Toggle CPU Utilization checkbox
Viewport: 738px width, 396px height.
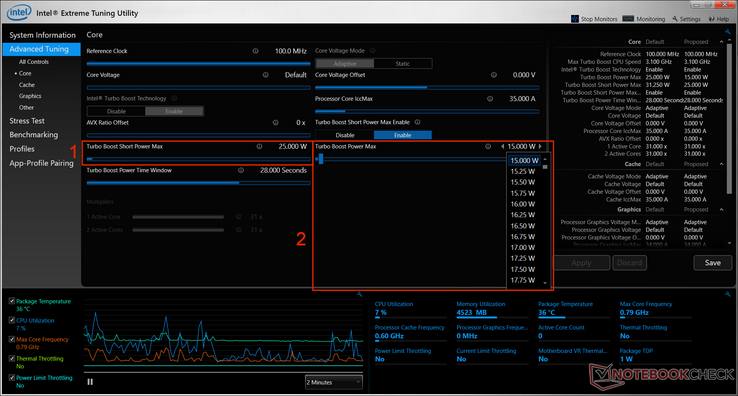point(12,320)
